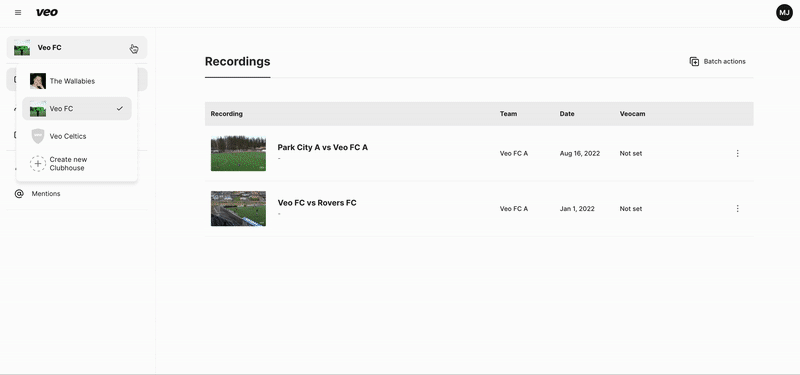800x375 pixels.
Task: Open Mentions in the sidebar
Action: (x=77, y=194)
